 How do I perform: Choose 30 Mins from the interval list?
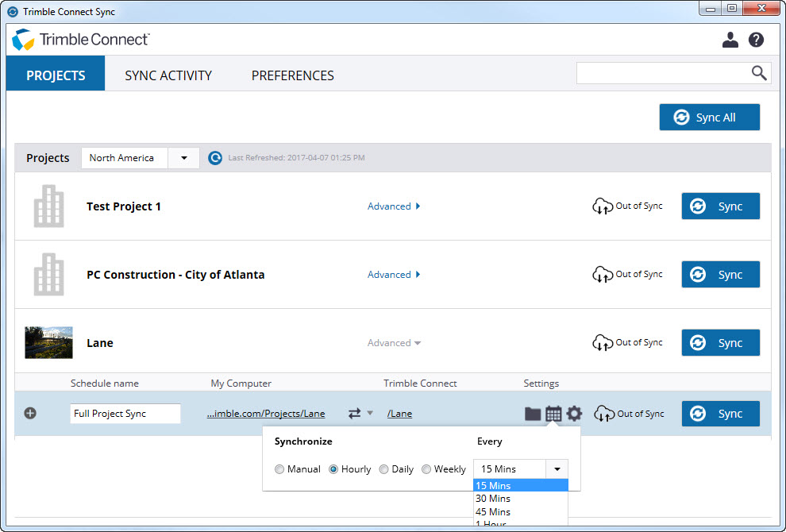pyautogui.click(x=493, y=499)
